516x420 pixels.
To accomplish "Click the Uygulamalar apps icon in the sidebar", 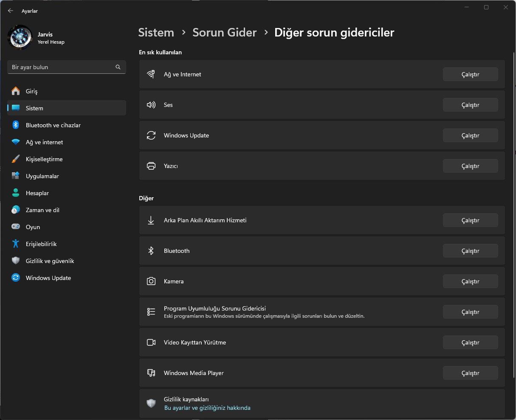I will click(x=16, y=176).
